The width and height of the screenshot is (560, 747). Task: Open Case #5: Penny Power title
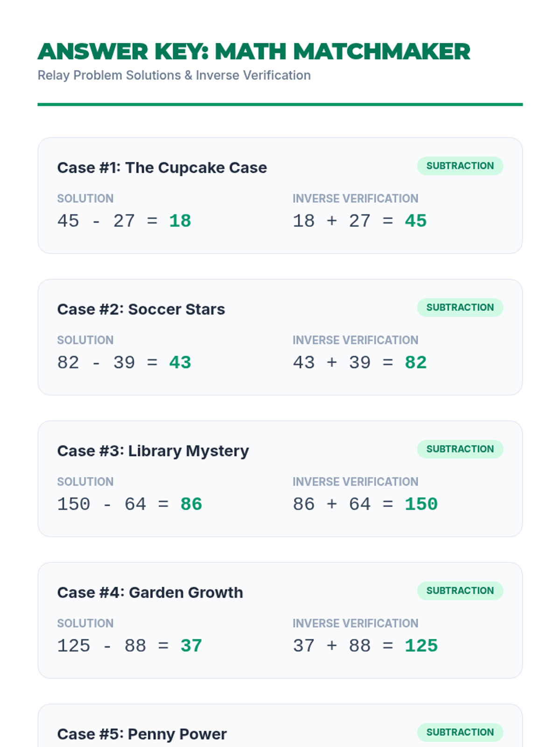pyautogui.click(x=142, y=734)
